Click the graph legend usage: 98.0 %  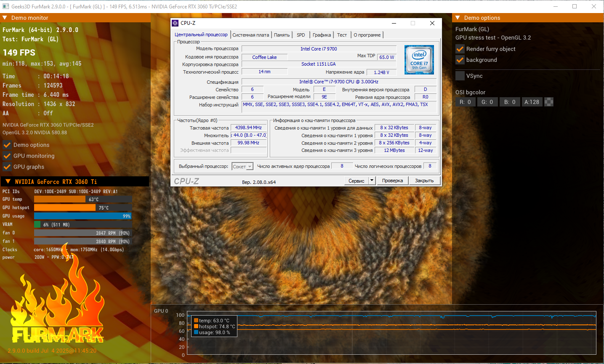(212, 332)
